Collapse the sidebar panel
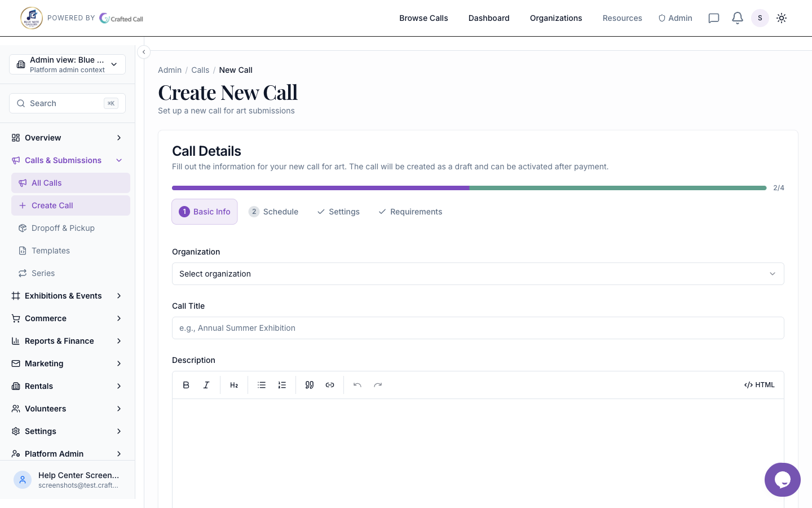Image resolution: width=812 pixels, height=508 pixels. coord(144,52)
